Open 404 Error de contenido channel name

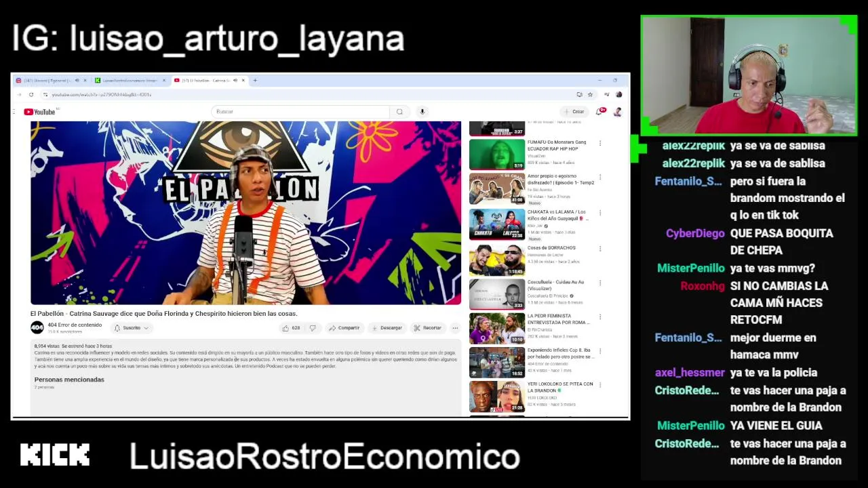(75, 325)
